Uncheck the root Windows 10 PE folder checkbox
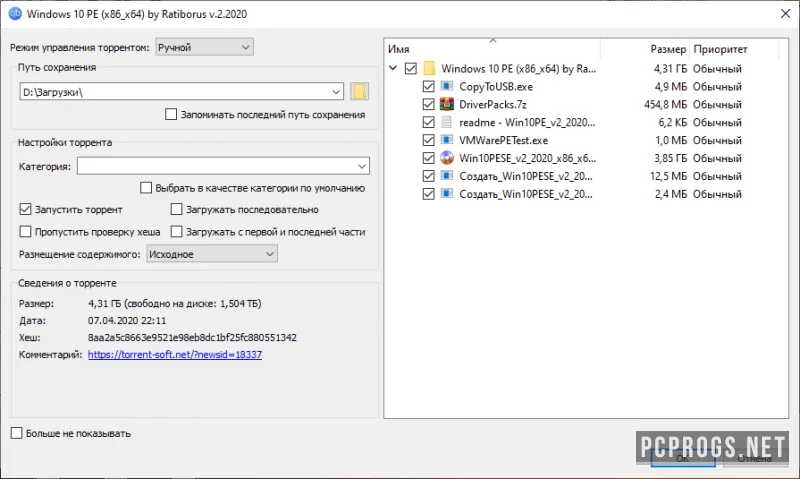Viewport: 800px width, 479px height. [x=411, y=68]
